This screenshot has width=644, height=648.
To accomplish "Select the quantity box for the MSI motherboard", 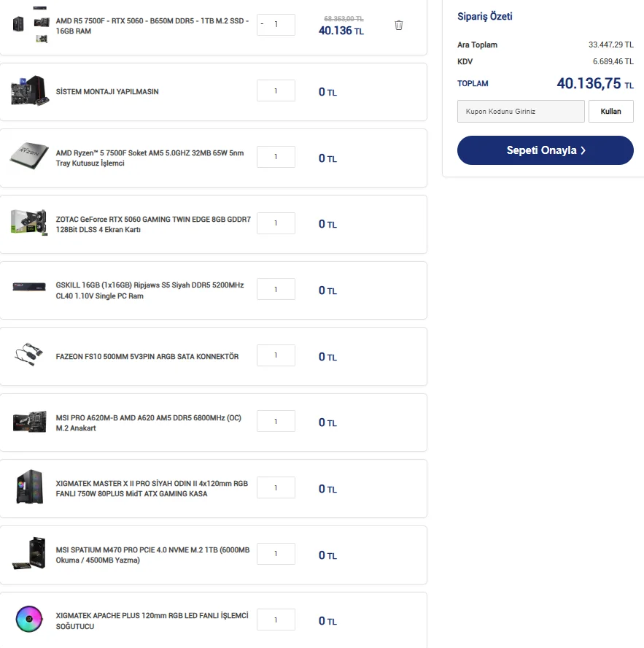I will pyautogui.click(x=276, y=422).
